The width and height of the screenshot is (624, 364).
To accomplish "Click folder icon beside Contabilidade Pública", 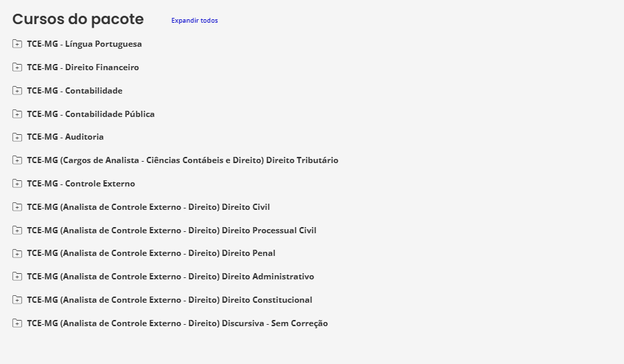I will [x=17, y=114].
